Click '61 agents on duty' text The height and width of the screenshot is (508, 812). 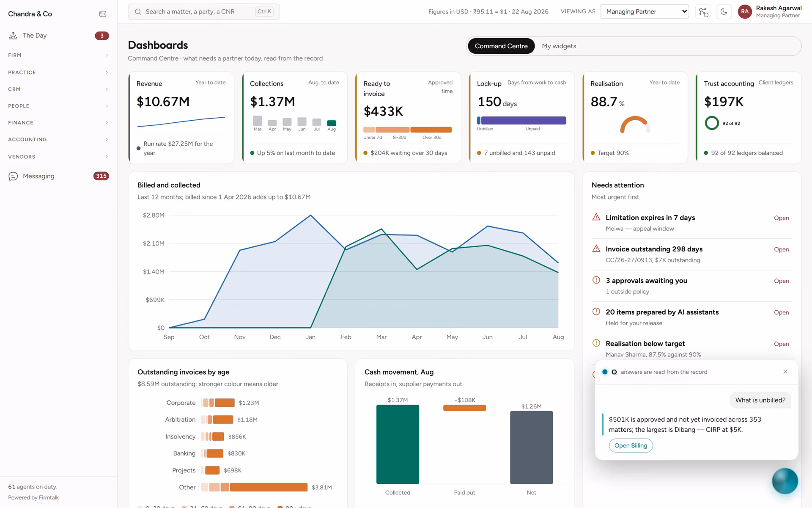[x=33, y=487]
